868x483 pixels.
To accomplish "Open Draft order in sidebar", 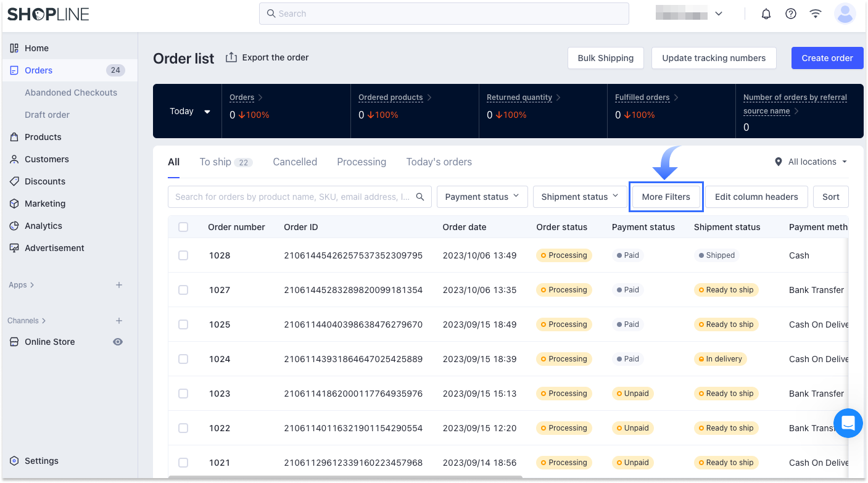I will [x=47, y=115].
